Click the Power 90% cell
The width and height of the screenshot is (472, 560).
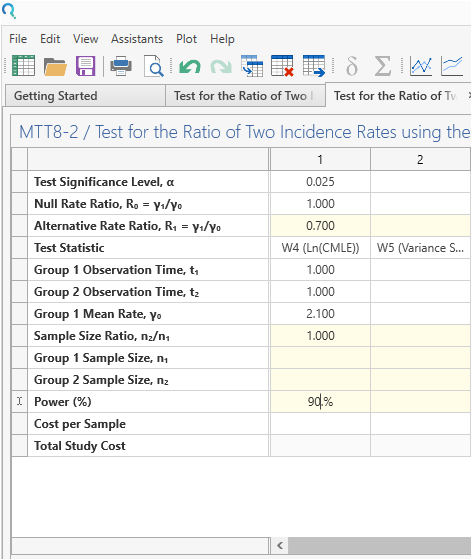pyautogui.click(x=320, y=402)
